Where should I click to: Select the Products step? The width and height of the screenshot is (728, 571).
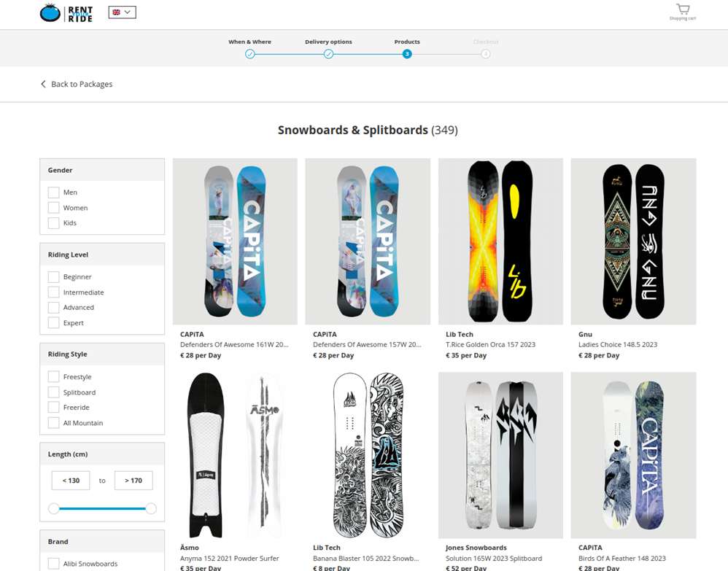point(407,42)
